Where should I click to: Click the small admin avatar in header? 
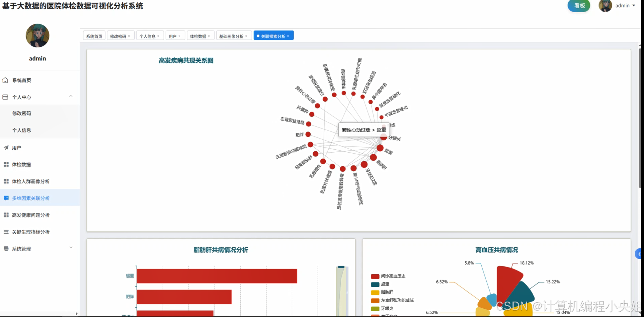point(605,6)
